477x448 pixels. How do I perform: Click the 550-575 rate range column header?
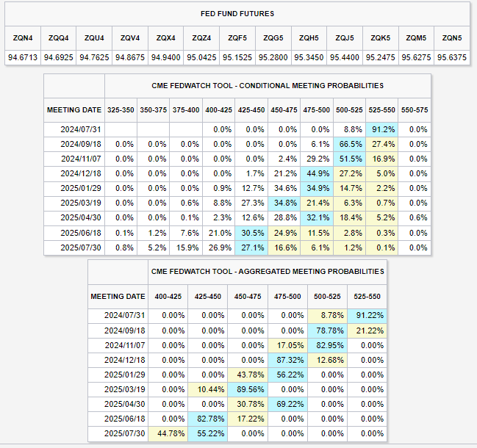(x=417, y=109)
